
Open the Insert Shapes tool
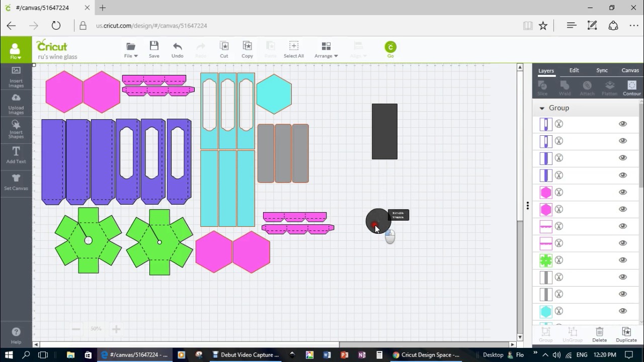click(16, 129)
